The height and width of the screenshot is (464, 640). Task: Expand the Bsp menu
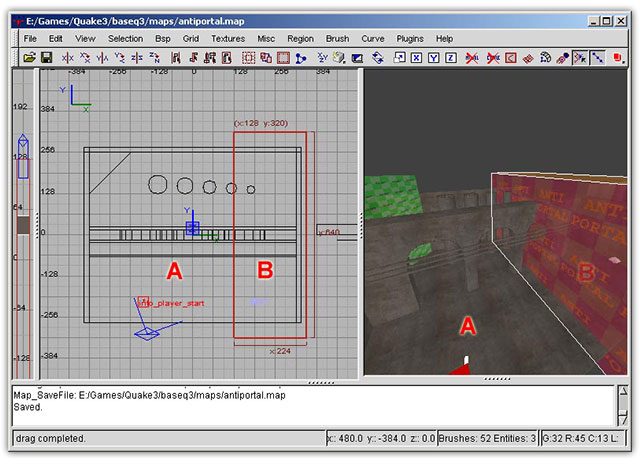pyautogui.click(x=163, y=38)
